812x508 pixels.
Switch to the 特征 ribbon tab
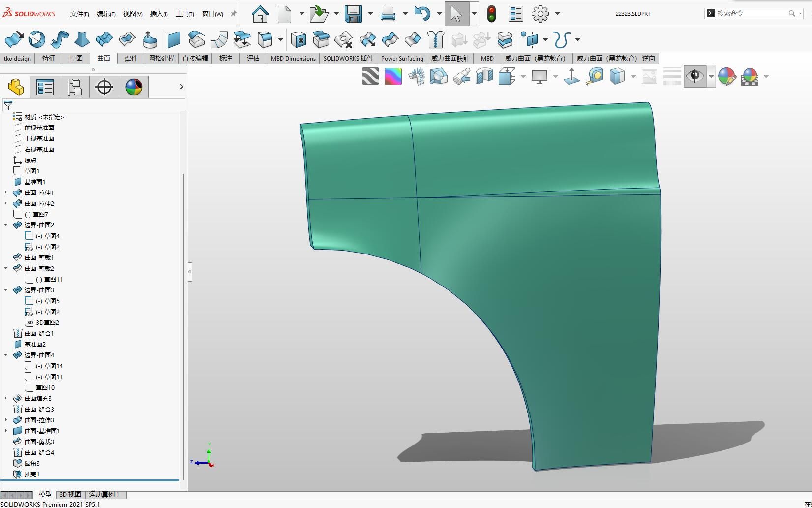49,58
